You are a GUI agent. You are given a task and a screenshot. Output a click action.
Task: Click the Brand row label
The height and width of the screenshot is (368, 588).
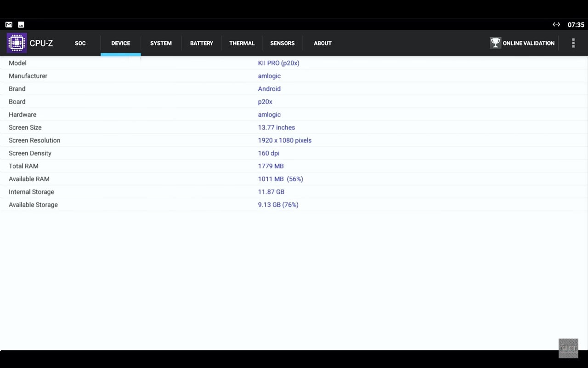[x=17, y=89]
